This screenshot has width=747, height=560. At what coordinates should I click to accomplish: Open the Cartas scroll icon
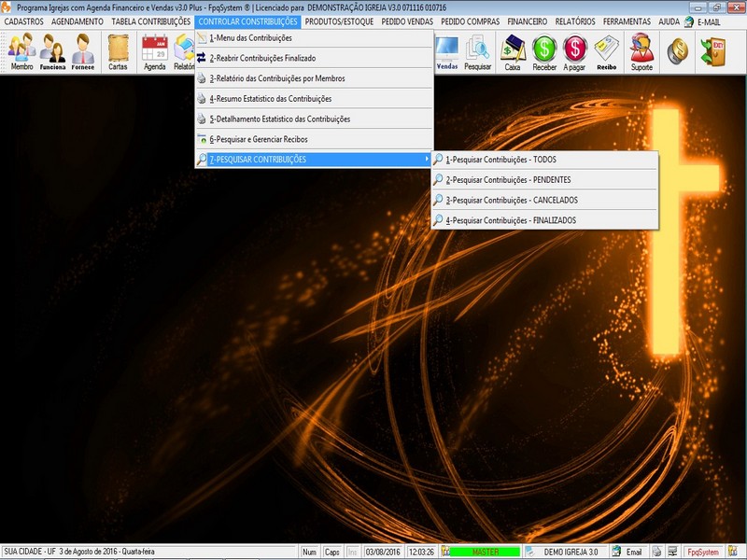pyautogui.click(x=118, y=51)
